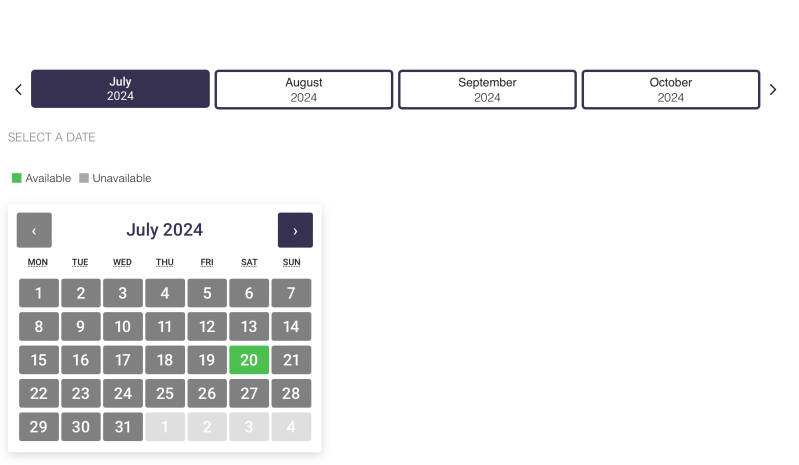This screenshot has height=465, width=799.
Task: Click the gray Unavailable legend swatch
Action: pyautogui.click(x=84, y=178)
